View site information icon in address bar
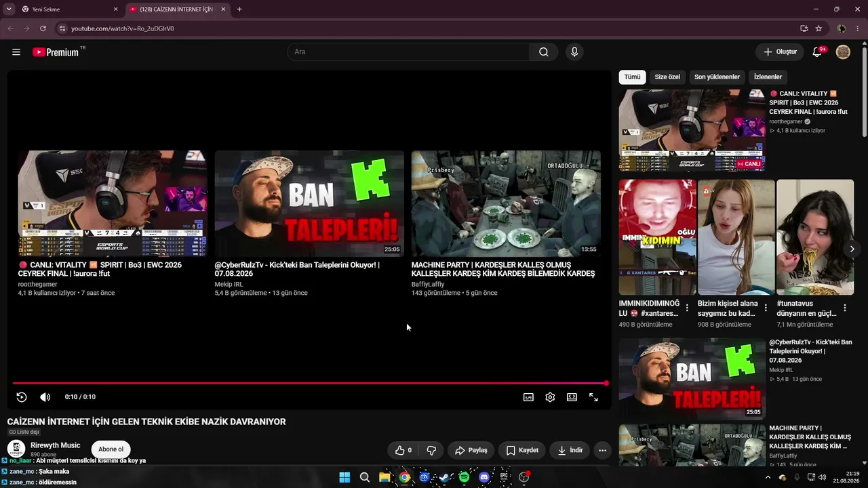Screen dimensions: 868x488 click(62, 28)
